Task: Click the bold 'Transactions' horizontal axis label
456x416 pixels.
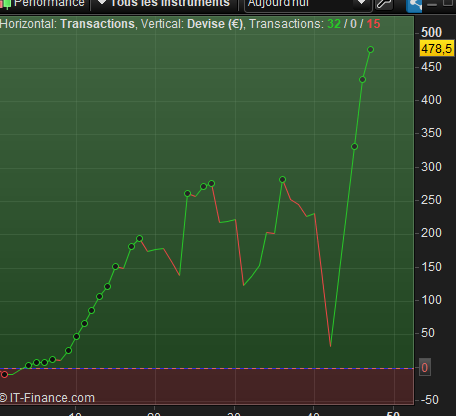Action: tap(97, 24)
